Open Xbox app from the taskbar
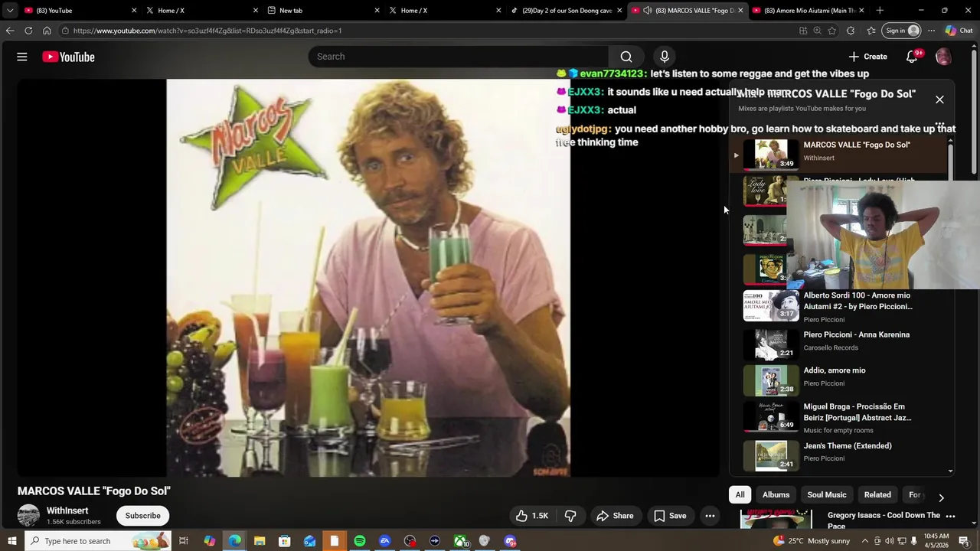The height and width of the screenshot is (551, 980). pos(461,541)
